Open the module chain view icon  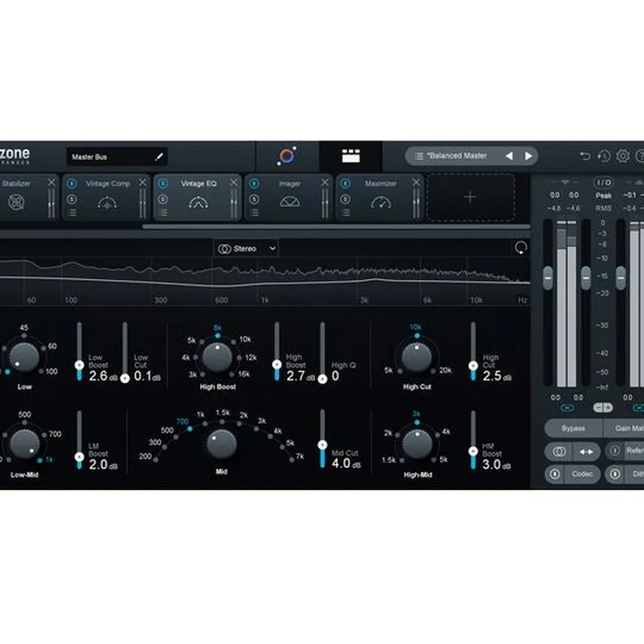coord(351,156)
